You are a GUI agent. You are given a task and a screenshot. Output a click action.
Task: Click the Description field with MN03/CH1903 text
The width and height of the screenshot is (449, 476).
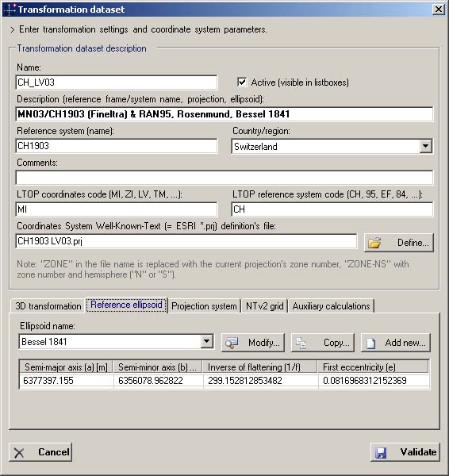click(224, 114)
